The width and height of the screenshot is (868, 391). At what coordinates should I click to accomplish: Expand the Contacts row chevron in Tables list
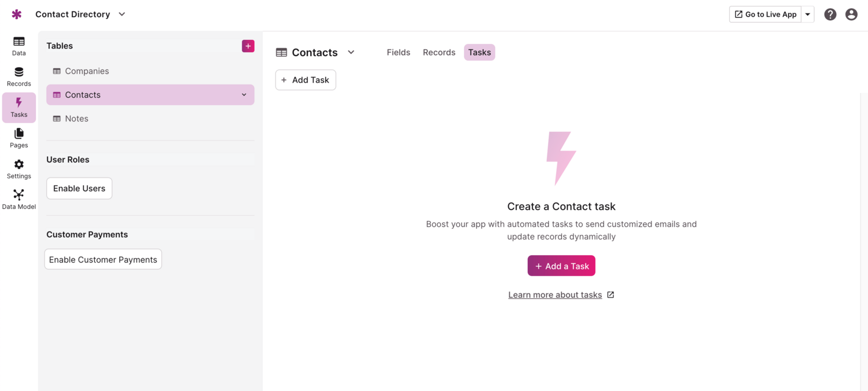tap(244, 95)
